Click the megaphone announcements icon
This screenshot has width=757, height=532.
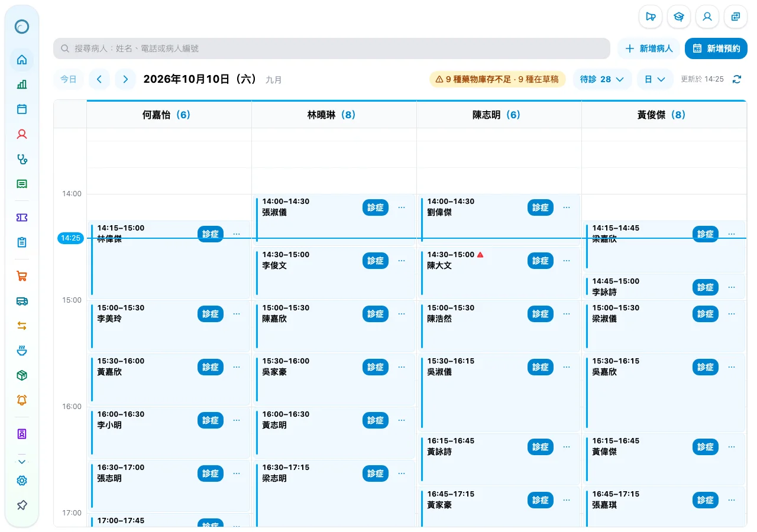pos(651,17)
